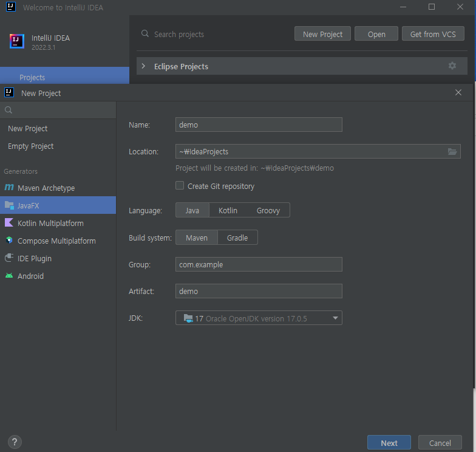Select the Kotlin Multiplatform generator icon

click(9, 222)
